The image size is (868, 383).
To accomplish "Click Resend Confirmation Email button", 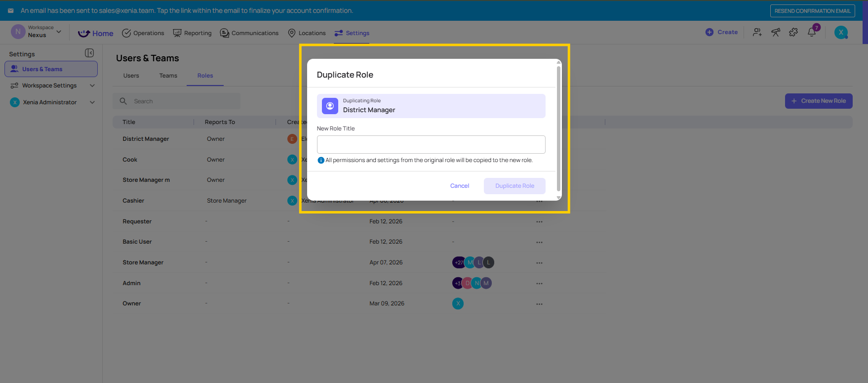I will pyautogui.click(x=812, y=11).
